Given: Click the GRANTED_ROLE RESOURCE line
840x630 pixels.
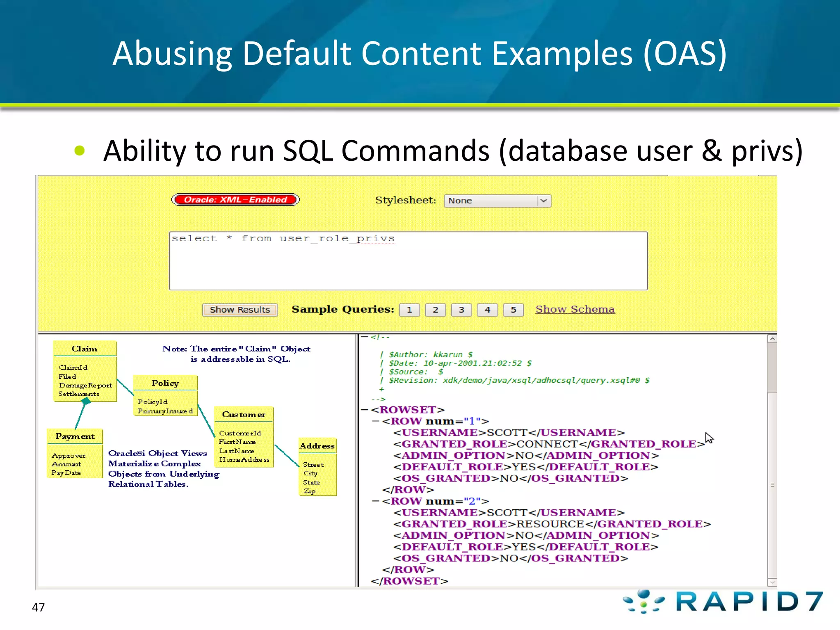Looking at the screenshot, I should tap(552, 524).
